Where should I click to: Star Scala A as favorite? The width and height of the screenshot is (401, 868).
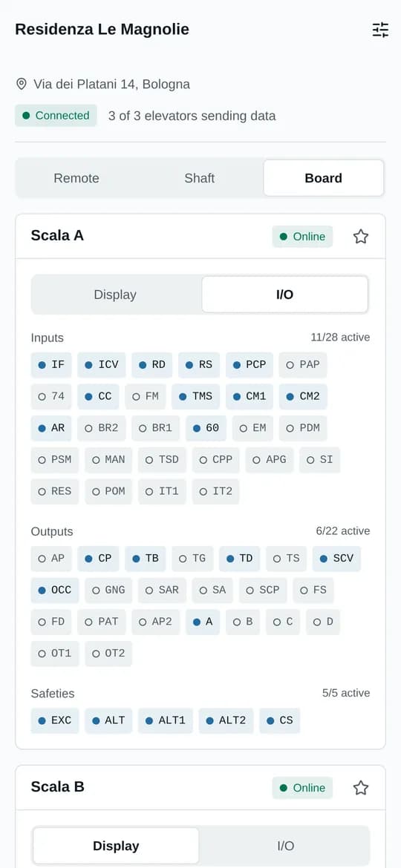pos(361,237)
